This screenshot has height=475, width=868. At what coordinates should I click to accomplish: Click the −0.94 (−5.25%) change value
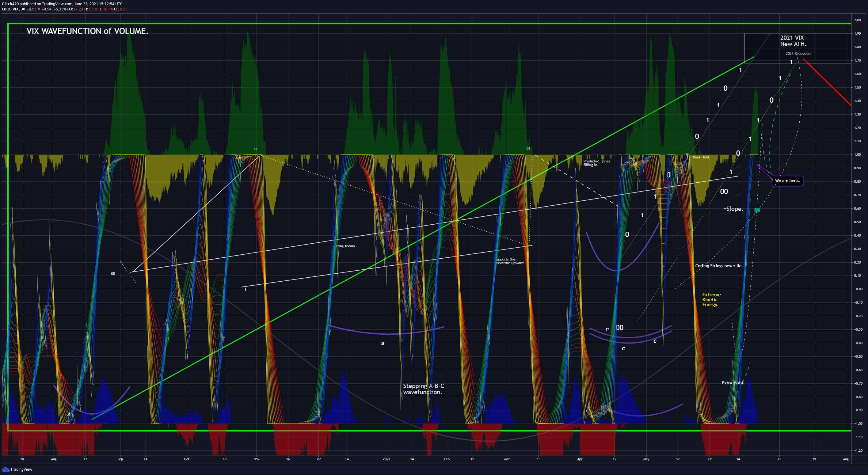[55, 9]
